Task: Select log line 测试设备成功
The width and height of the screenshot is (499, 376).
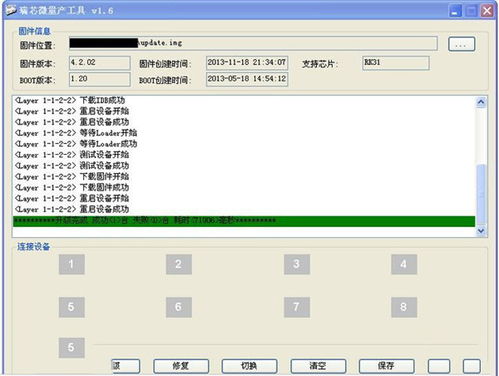Action: point(72,166)
